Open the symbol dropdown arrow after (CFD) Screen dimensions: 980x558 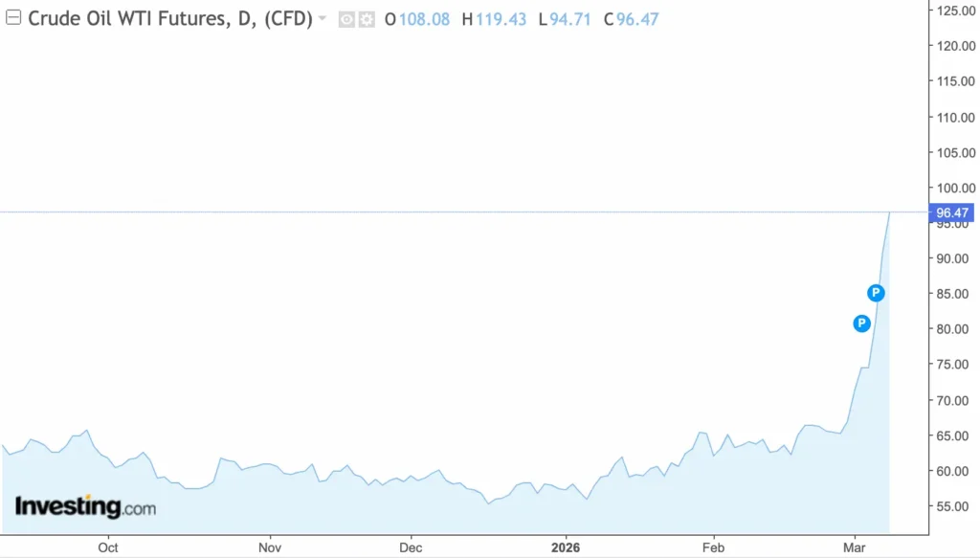pos(323,18)
